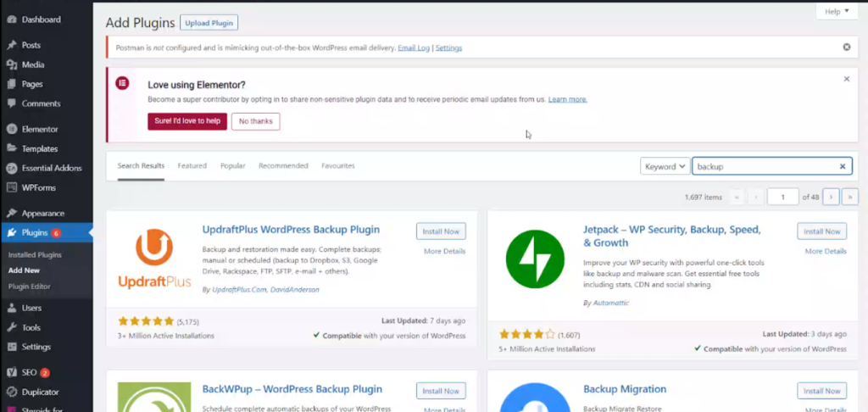Open Elementor Learn more link
The width and height of the screenshot is (868, 412).
pos(567,99)
